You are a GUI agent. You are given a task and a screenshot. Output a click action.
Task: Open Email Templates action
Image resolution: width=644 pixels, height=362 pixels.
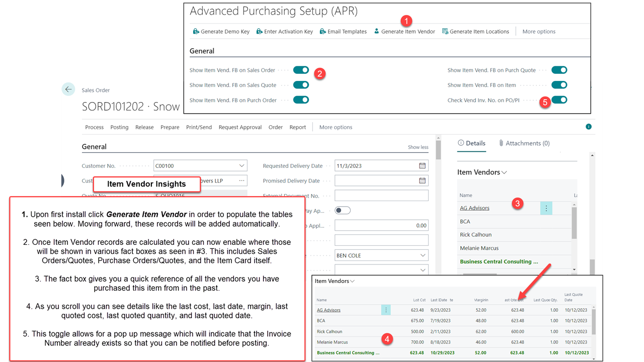[x=343, y=31]
